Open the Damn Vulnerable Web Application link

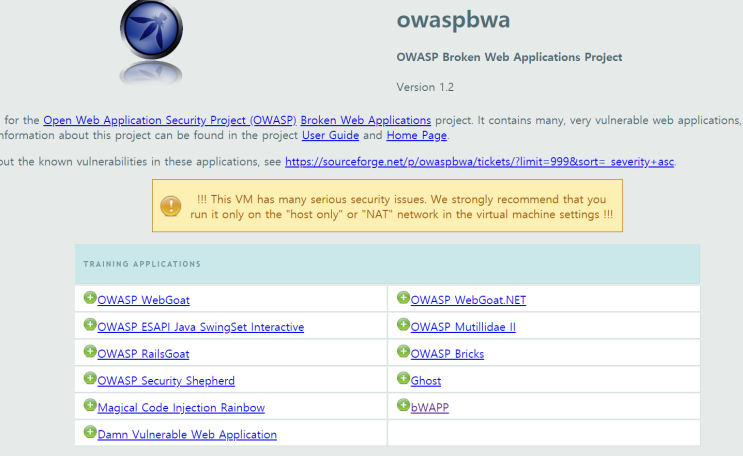(x=187, y=435)
